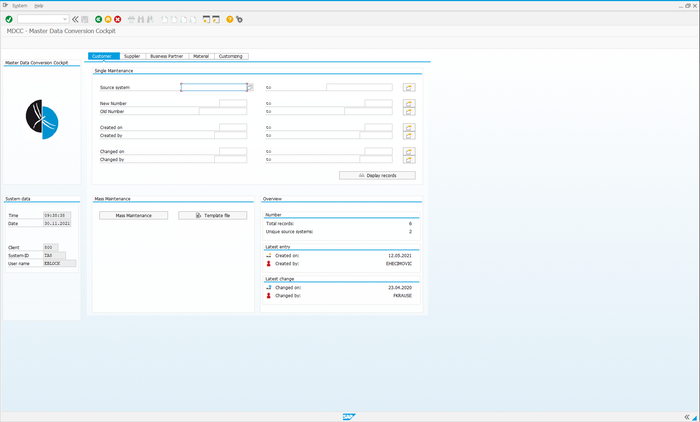Select the Customer tab
This screenshot has height=422, width=700.
(104, 56)
